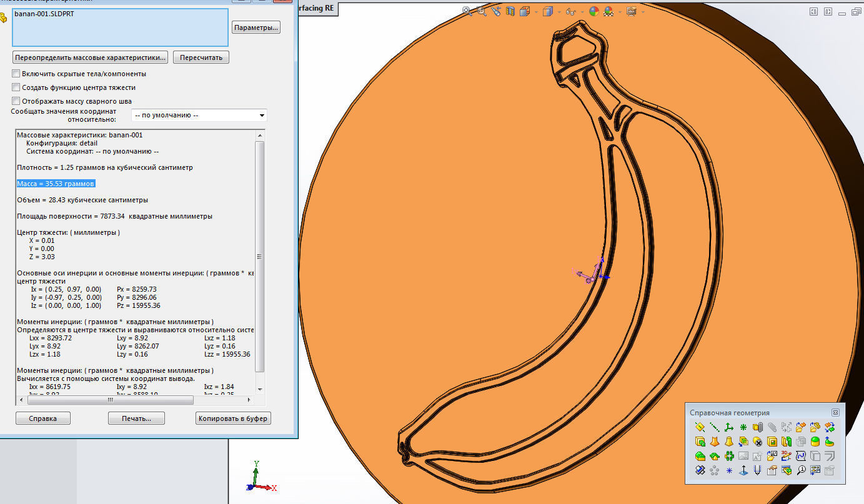
Task: Click Переопределить массовые характеристики... button
Action: (91, 57)
